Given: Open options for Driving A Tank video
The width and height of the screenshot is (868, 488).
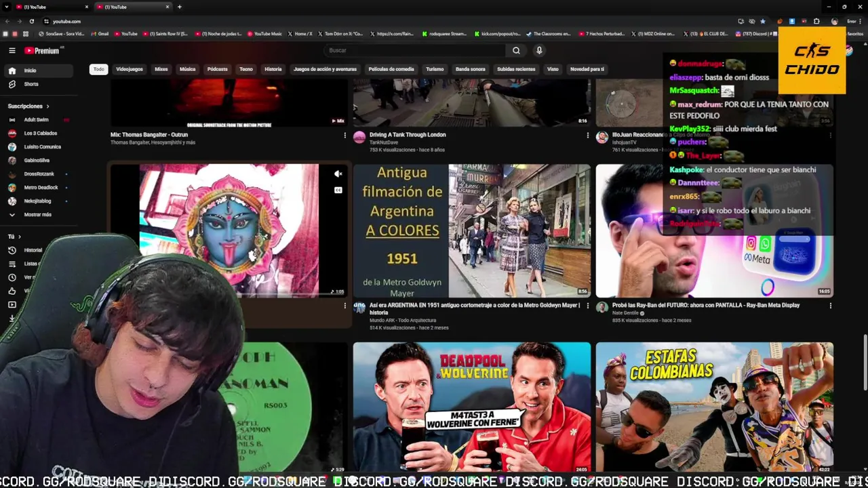Looking at the screenshot, I should click(587, 135).
